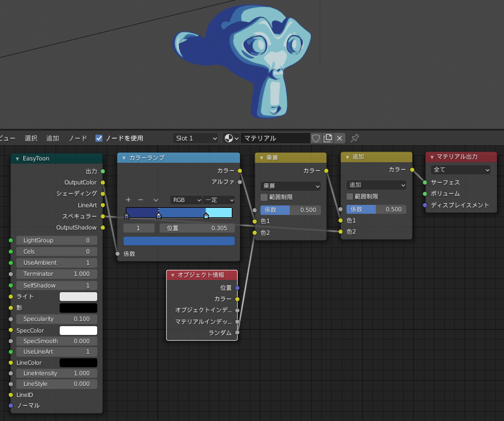
Task: Click the ボリューム input socket
Action: tap(425, 194)
